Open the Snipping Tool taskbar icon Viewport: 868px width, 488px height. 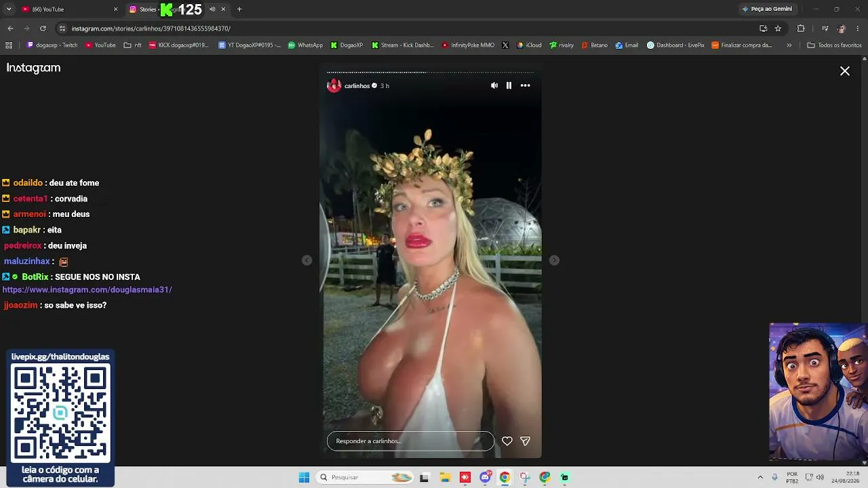coord(525,477)
